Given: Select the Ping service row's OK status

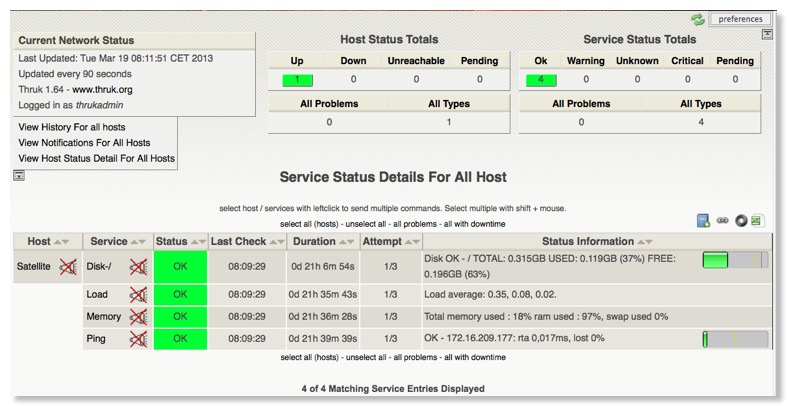Looking at the screenshot, I should pos(180,339).
